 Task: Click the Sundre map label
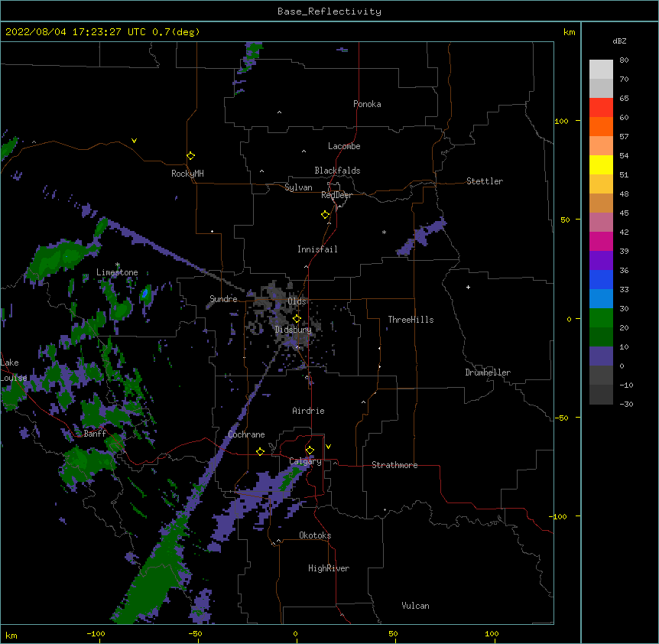[223, 299]
